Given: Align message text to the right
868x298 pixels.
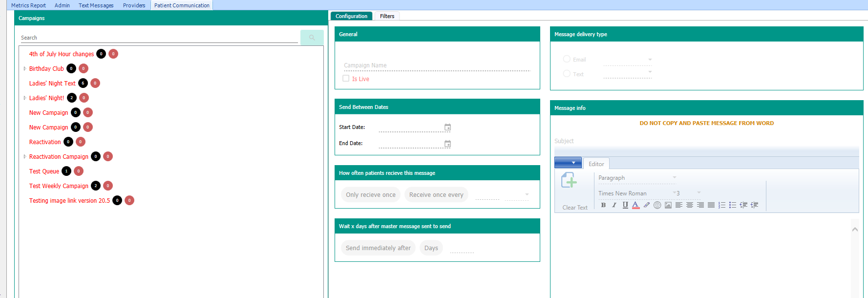Looking at the screenshot, I should tap(700, 205).
